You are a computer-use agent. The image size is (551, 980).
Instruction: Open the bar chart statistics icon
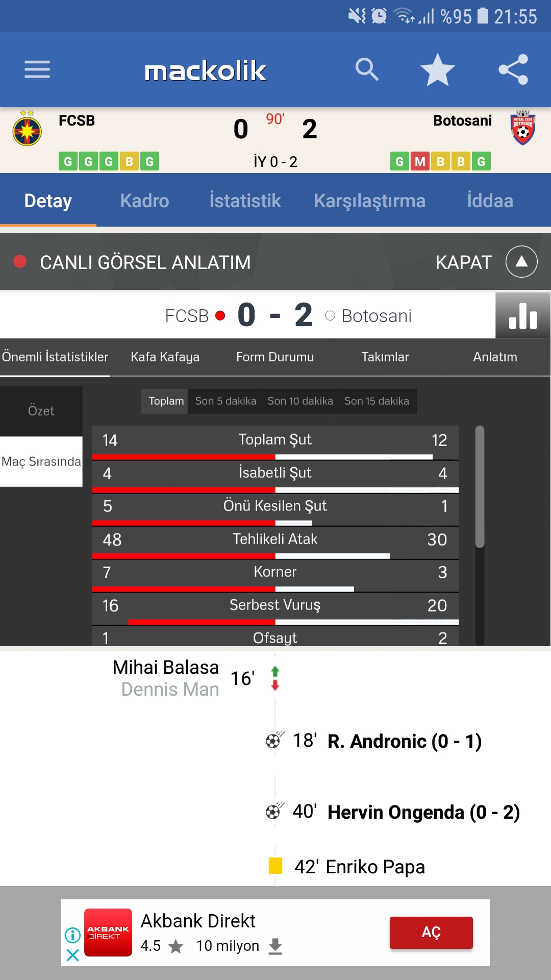523,315
